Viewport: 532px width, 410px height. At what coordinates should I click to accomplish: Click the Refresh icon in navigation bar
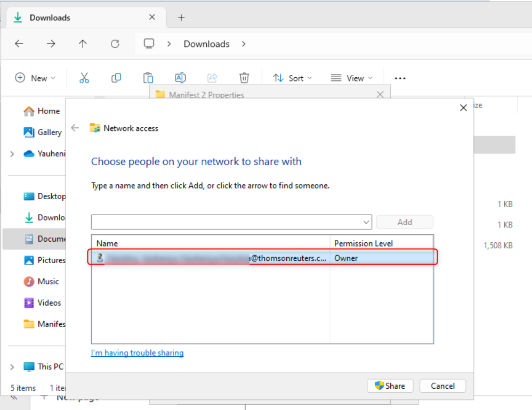point(115,44)
